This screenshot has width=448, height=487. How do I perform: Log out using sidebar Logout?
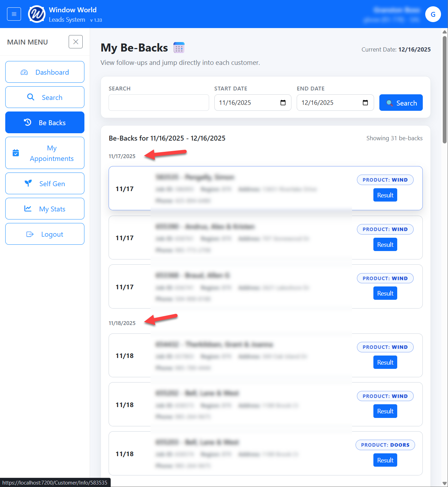[45, 234]
